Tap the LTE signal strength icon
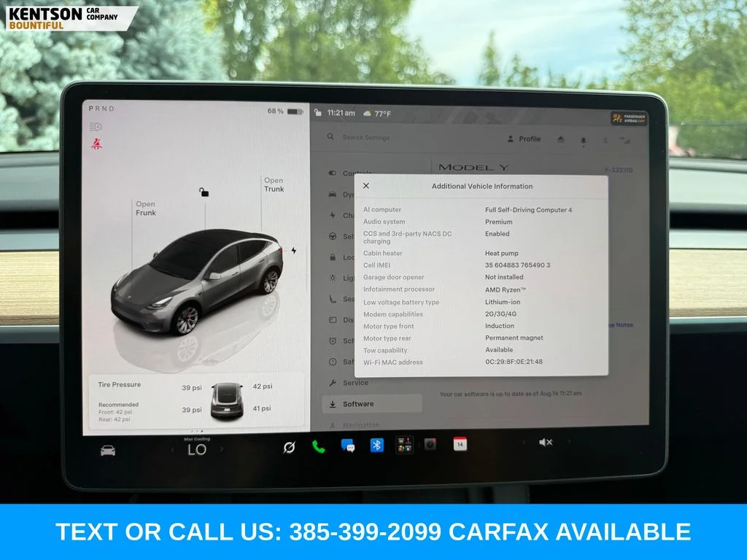The width and height of the screenshot is (747, 560). click(x=624, y=140)
